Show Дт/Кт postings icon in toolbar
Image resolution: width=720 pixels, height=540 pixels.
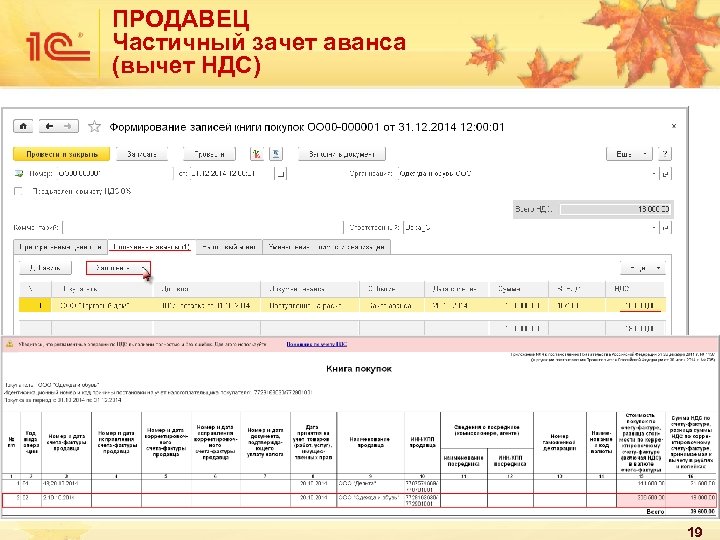257,154
